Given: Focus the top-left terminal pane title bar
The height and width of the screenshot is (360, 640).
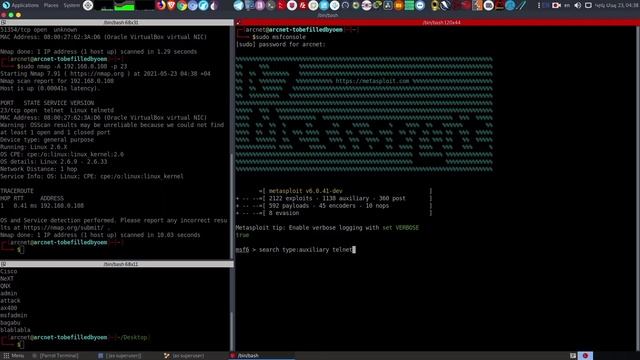Looking at the screenshot, I should 117,22.
